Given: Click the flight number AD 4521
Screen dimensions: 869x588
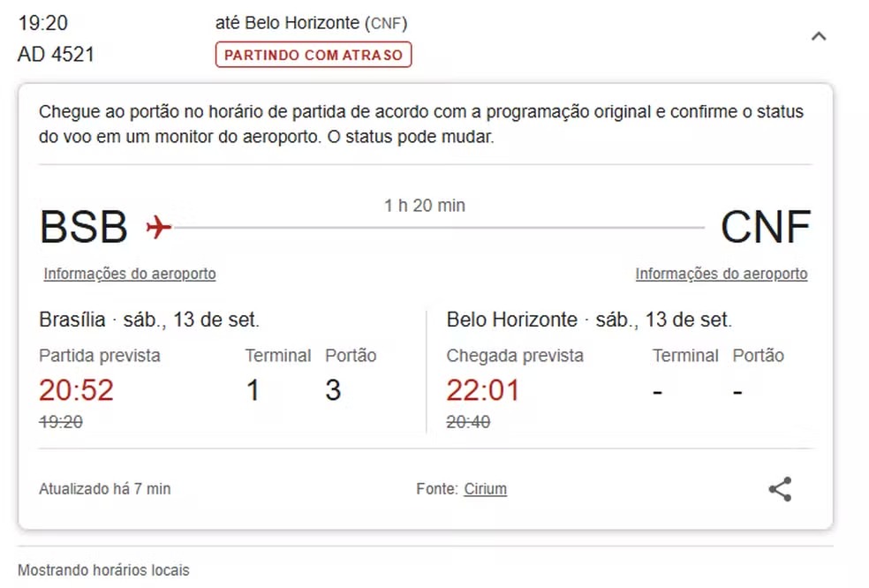Looking at the screenshot, I should click(x=56, y=55).
